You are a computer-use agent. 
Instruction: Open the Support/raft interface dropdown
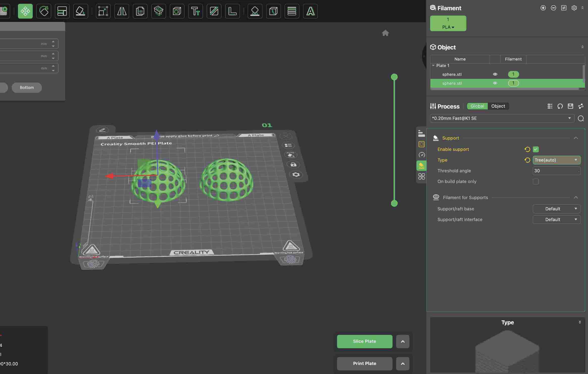coord(556,220)
